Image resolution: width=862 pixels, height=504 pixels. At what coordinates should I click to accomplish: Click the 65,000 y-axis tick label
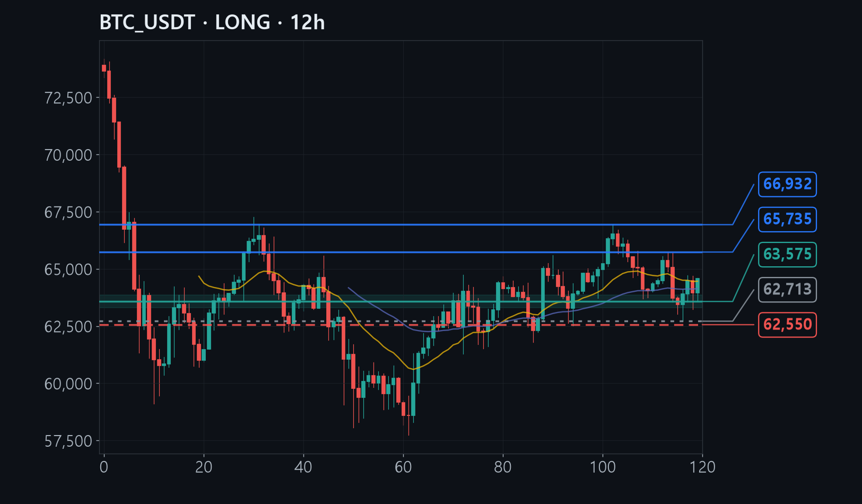68,270
